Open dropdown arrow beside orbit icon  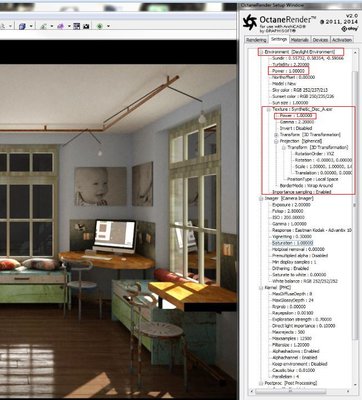(52, 26)
